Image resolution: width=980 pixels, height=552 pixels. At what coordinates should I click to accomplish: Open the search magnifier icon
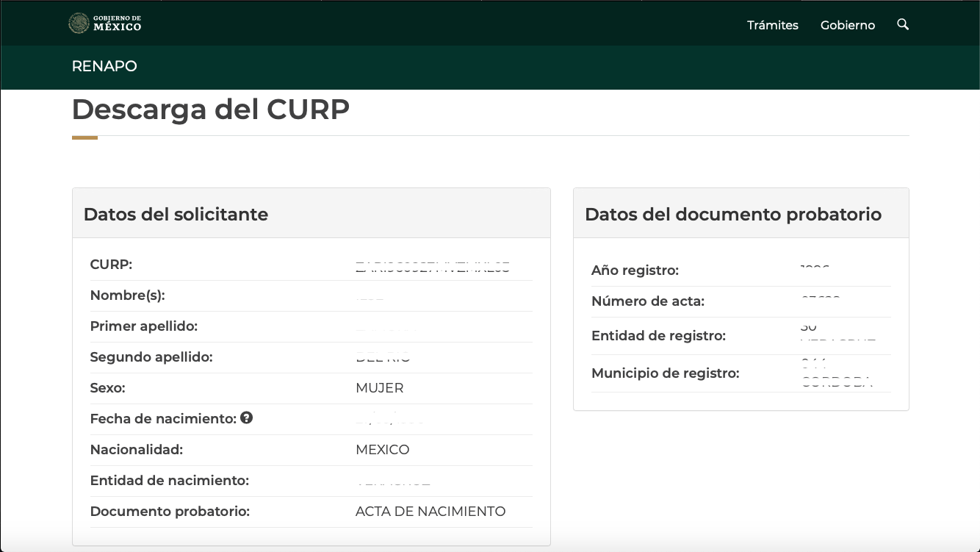point(903,24)
